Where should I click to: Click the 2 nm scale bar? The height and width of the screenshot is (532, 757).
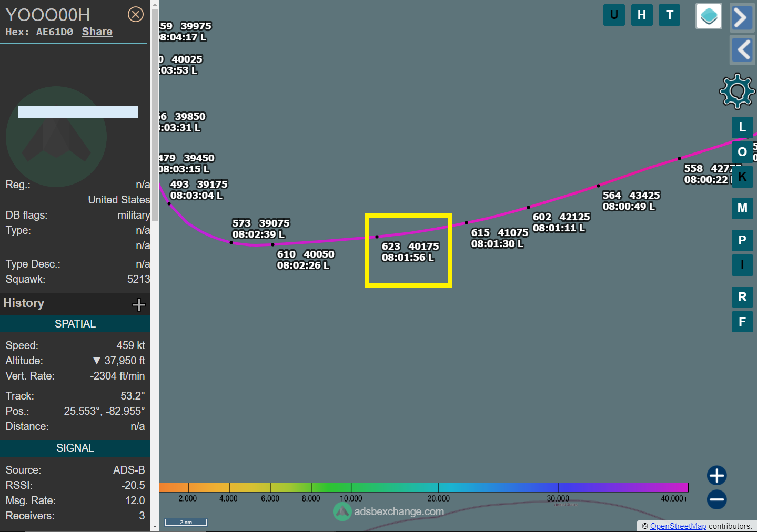[x=186, y=522]
